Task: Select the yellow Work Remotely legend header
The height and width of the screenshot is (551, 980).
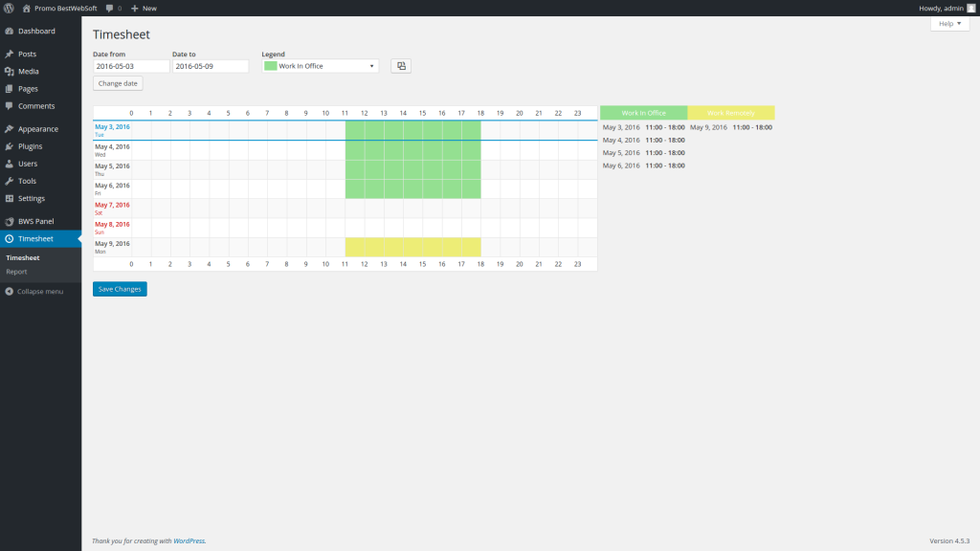Action: coord(730,113)
